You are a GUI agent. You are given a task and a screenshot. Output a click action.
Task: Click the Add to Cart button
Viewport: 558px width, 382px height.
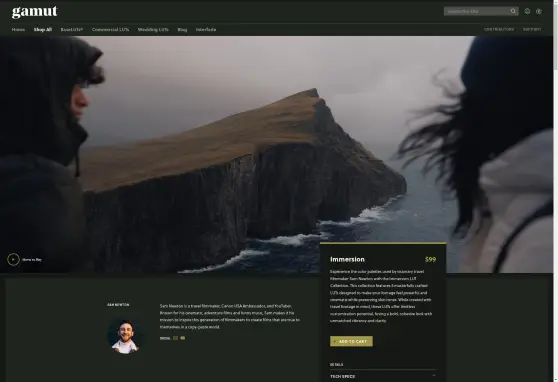point(351,341)
